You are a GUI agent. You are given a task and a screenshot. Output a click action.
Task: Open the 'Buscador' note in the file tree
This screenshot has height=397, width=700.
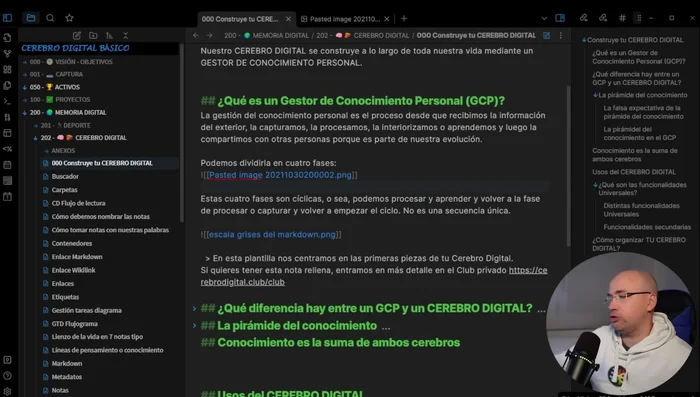tap(65, 176)
